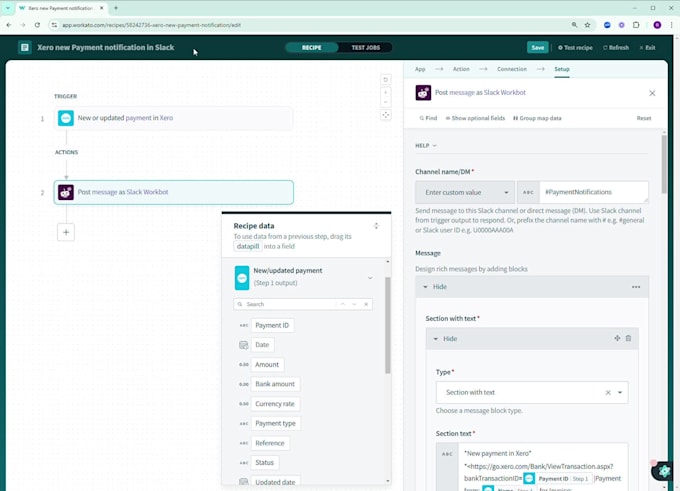This screenshot has width=680, height=491.
Task: Click Group map data
Action: (537, 118)
